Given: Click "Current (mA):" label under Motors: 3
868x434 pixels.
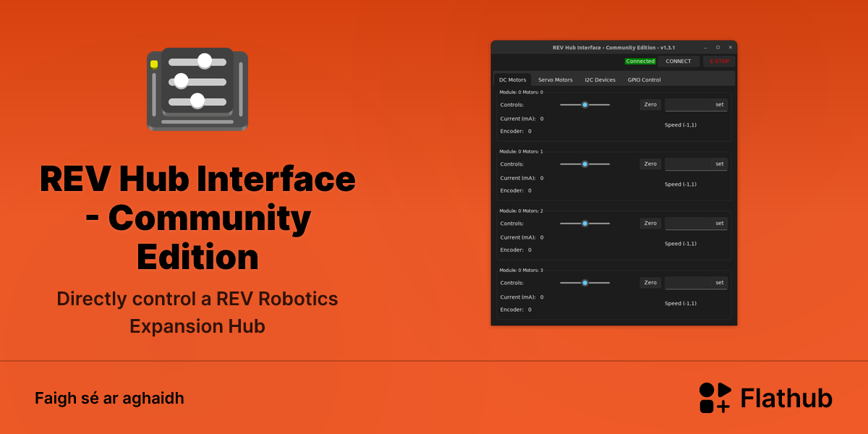Looking at the screenshot, I should click(x=518, y=297).
